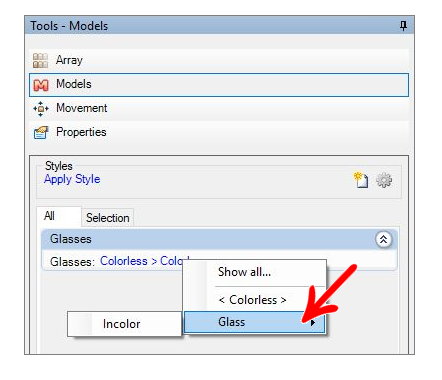Screen dimensions: 442x380
Task: Select the < Colorless > menu entry
Action: pos(252,300)
